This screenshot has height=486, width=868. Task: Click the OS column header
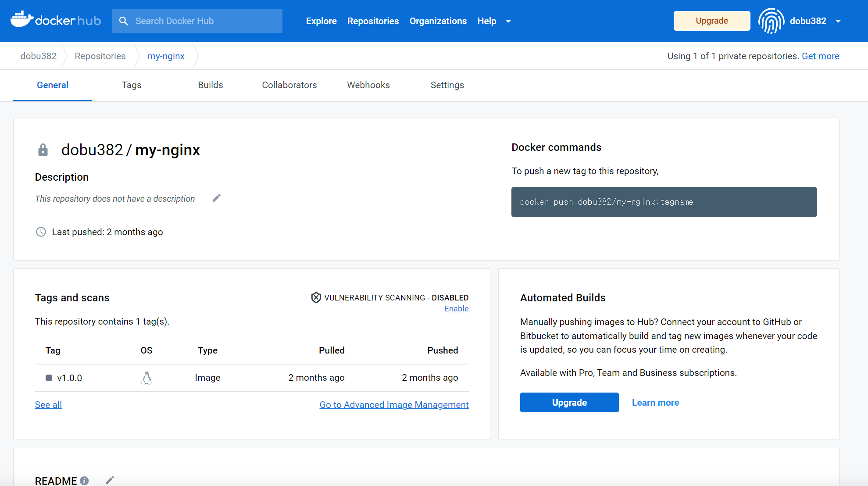tap(146, 350)
